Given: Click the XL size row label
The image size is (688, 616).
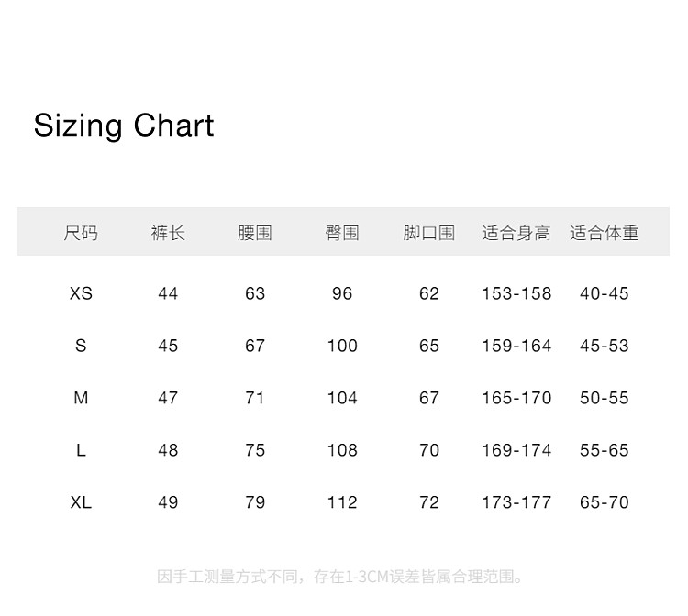Looking at the screenshot, I should pyautogui.click(x=81, y=502).
